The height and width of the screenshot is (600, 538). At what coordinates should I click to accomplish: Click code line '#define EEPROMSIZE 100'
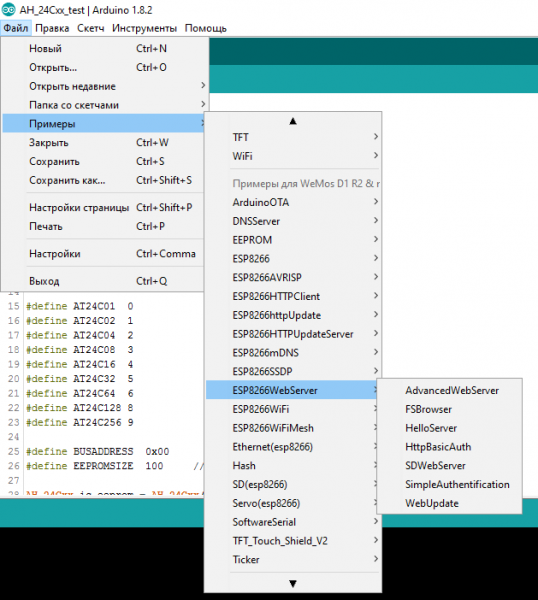95,466
